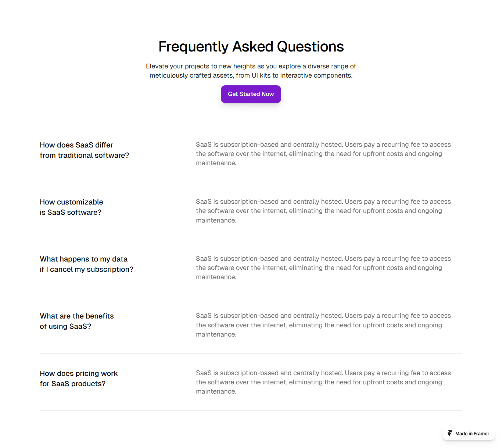Click 'for SaaS products?' text line
The image size is (502, 448).
[72, 384]
